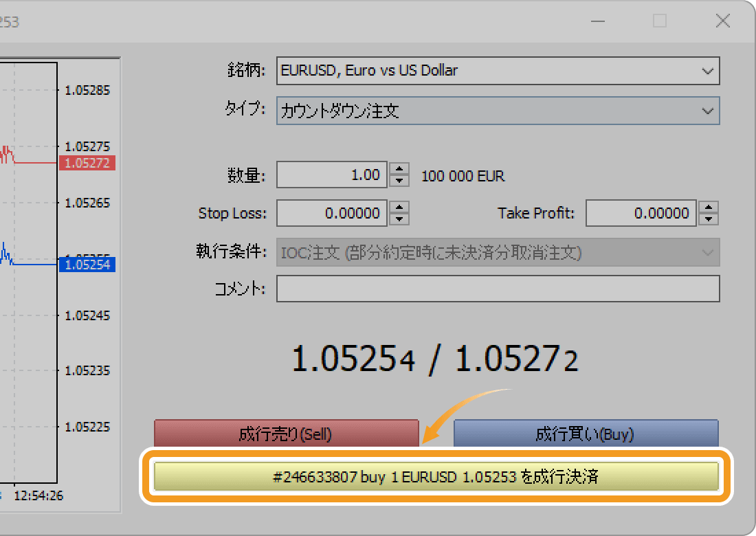Close position #246633807 with 成行決済 button

[436, 476]
